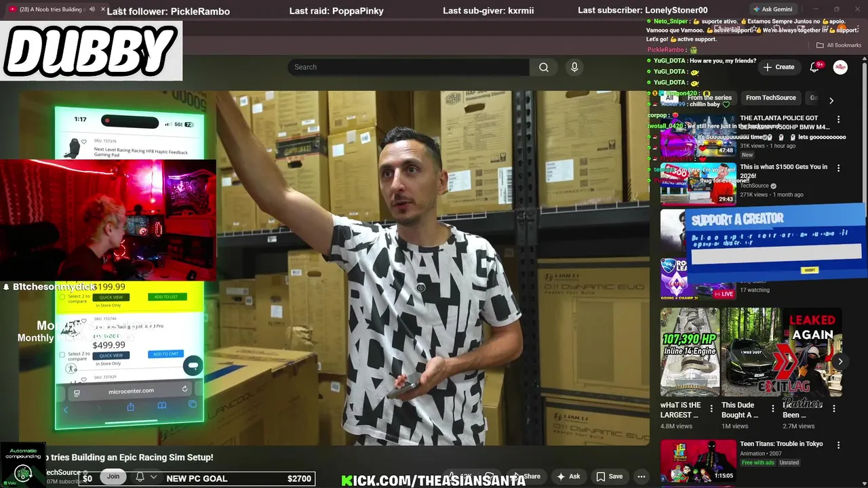Show more filter chips with right arrow
This screenshot has height=488, width=868.
[831, 100]
